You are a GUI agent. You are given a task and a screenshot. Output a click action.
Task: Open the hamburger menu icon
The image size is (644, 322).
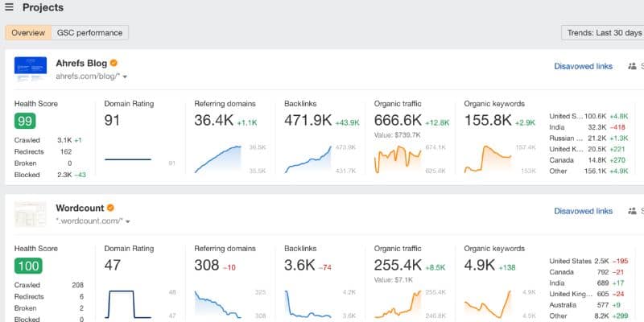[x=9, y=7]
